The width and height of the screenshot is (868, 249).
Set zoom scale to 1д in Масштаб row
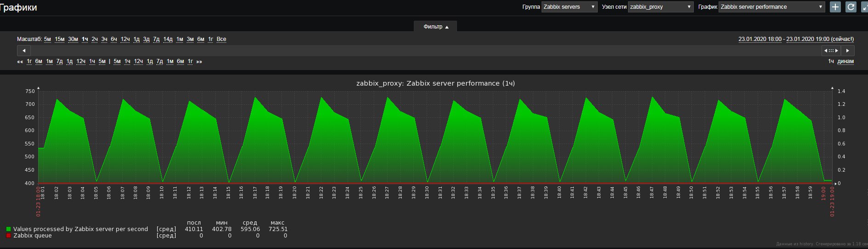point(137,39)
